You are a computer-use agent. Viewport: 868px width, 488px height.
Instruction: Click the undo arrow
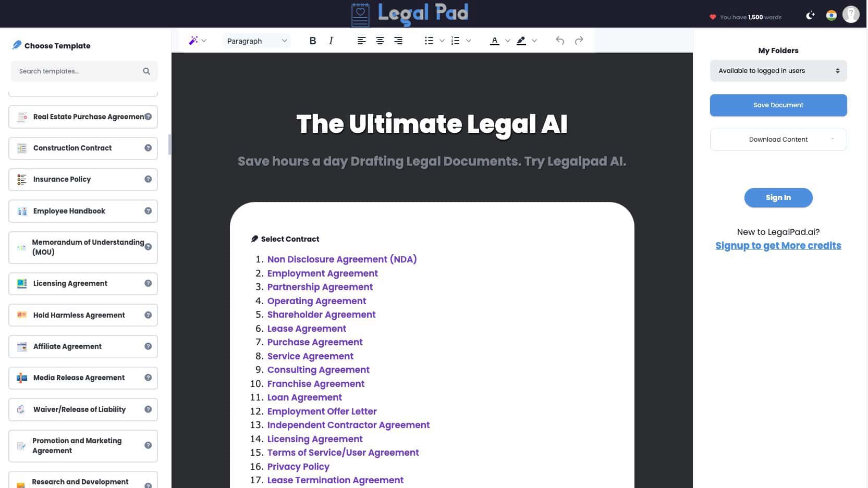click(559, 40)
